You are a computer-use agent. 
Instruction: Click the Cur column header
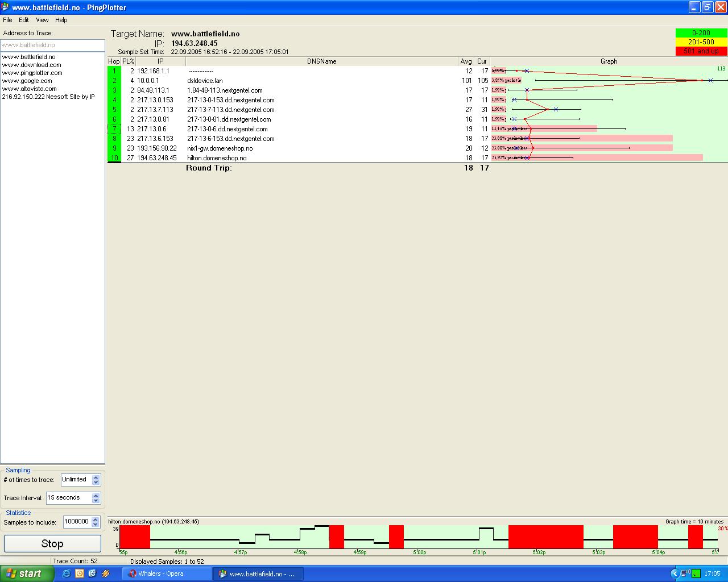coord(482,61)
